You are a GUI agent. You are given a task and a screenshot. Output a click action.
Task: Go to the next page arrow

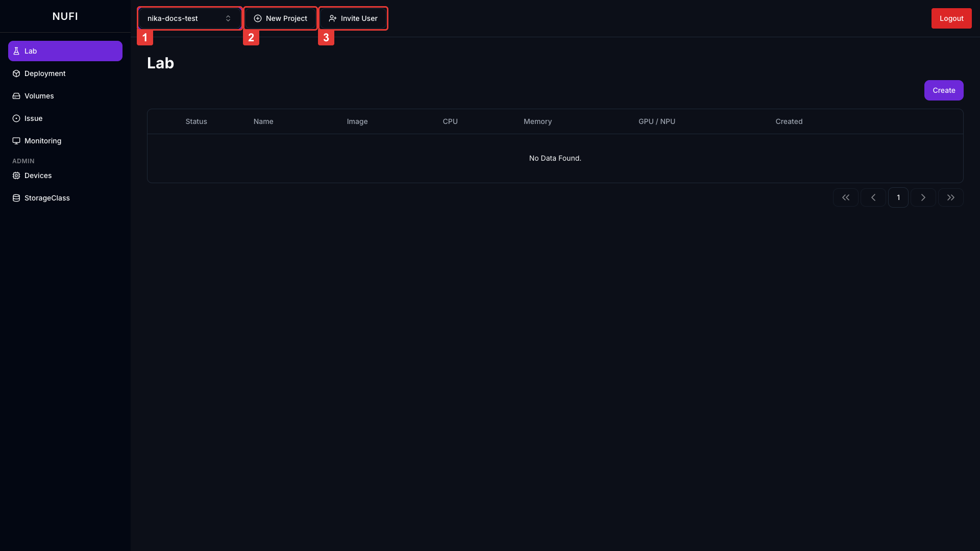pos(923,197)
